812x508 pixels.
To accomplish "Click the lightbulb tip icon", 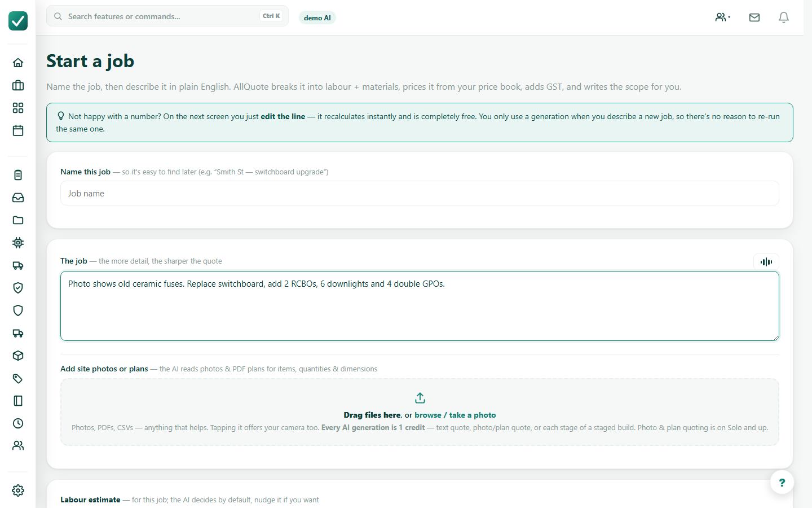I will pos(61,116).
